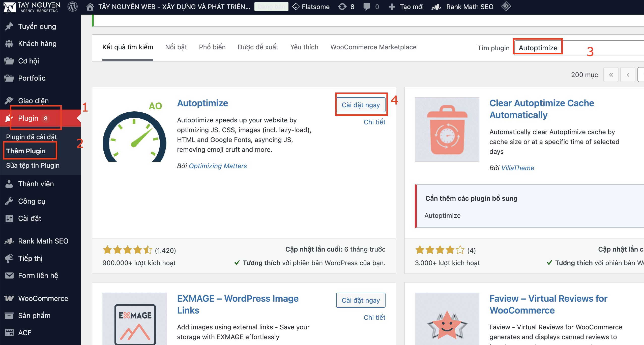Image resolution: width=644 pixels, height=345 pixels.
Task: Go to the first results page button
Action: click(x=611, y=75)
